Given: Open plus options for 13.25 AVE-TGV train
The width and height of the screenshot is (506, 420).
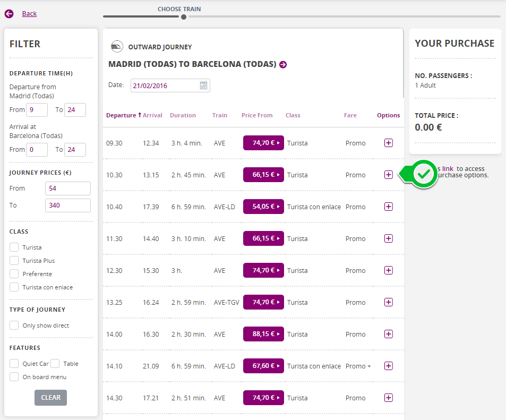Looking at the screenshot, I should click(x=388, y=302).
